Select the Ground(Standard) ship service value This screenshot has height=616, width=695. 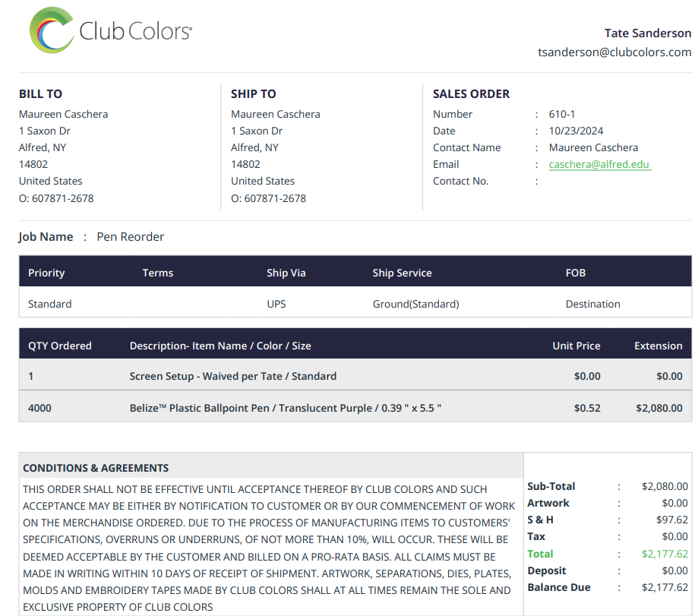pyautogui.click(x=415, y=304)
